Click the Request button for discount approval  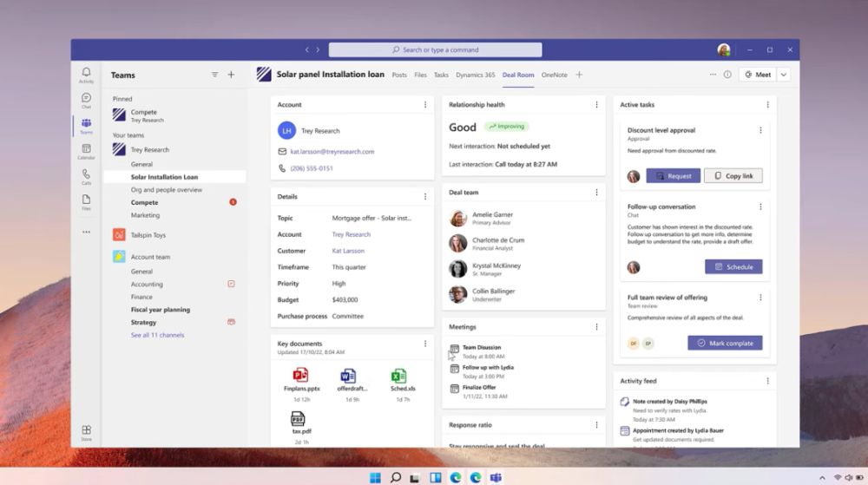coord(673,176)
